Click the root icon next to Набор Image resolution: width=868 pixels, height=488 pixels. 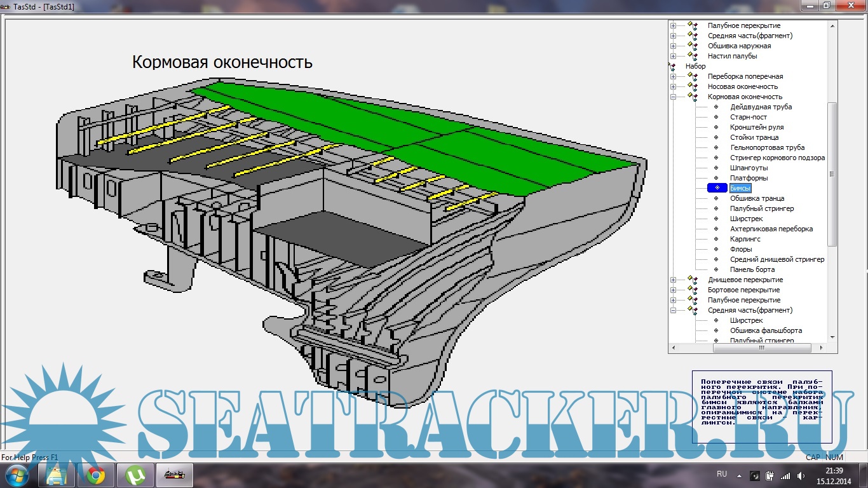(672, 66)
